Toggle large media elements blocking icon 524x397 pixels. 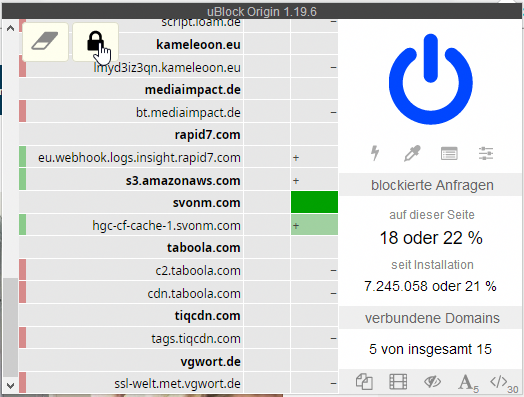[398, 382]
